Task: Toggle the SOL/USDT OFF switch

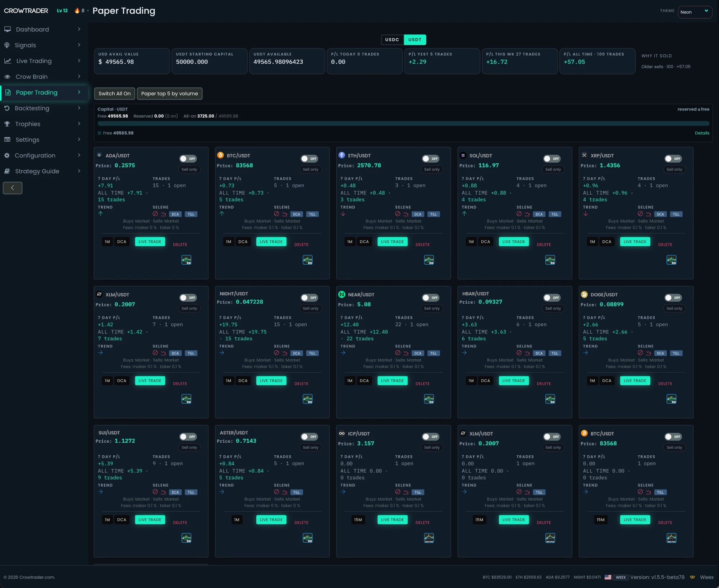Action: [x=552, y=159]
